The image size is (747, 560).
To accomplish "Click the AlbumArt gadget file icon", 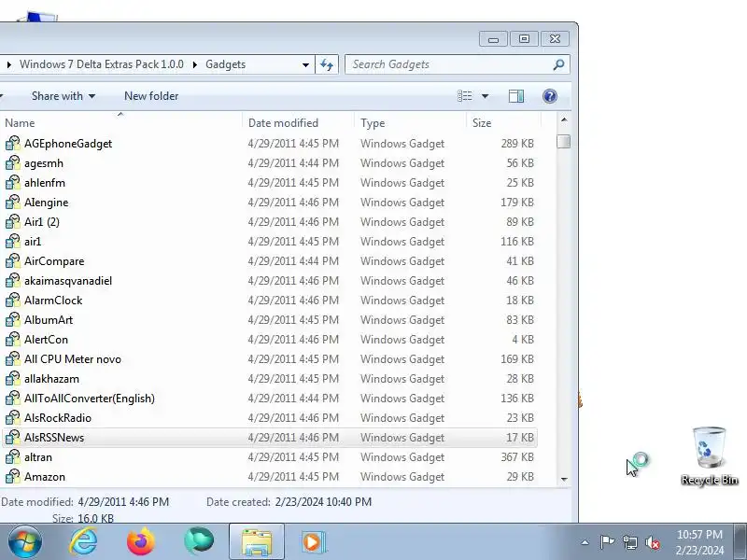I will pos(13,319).
